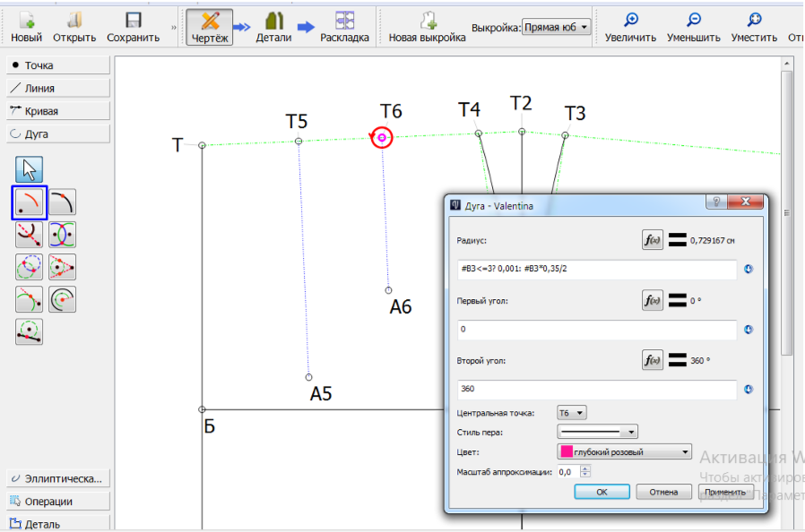Open the Линия tools section
This screenshot has width=805, height=532.
pyautogui.click(x=58, y=89)
